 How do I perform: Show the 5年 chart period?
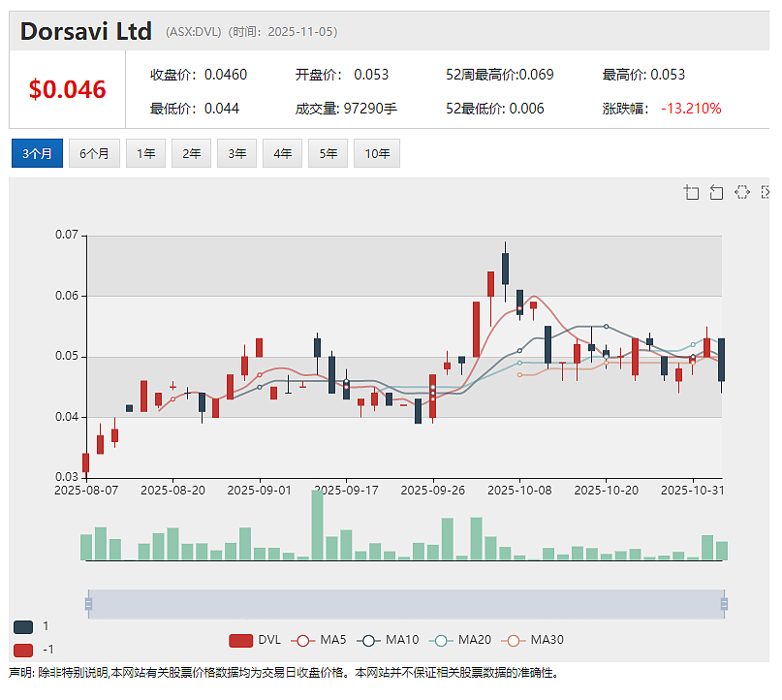point(328,153)
